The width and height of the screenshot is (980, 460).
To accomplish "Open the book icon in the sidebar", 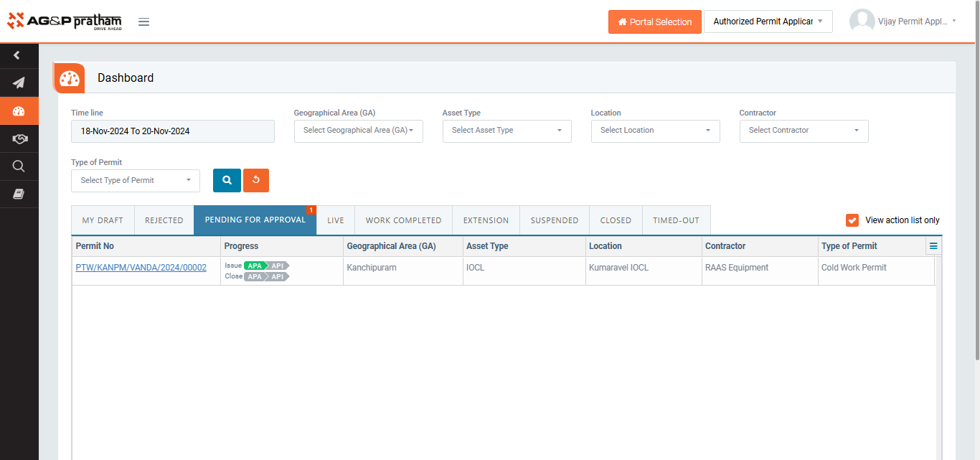I will point(19,194).
